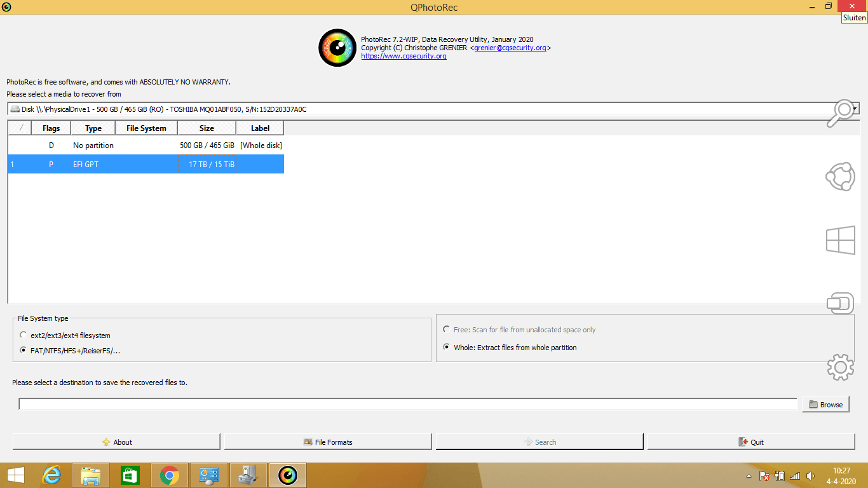This screenshot has height=488, width=868.
Task: Sort by the Size column header
Action: point(207,128)
